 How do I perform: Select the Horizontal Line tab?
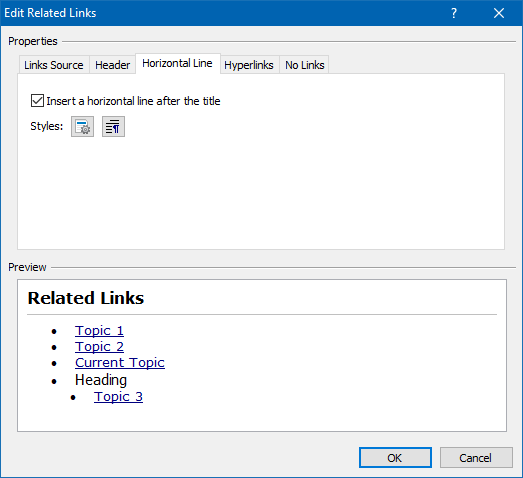[x=177, y=63]
